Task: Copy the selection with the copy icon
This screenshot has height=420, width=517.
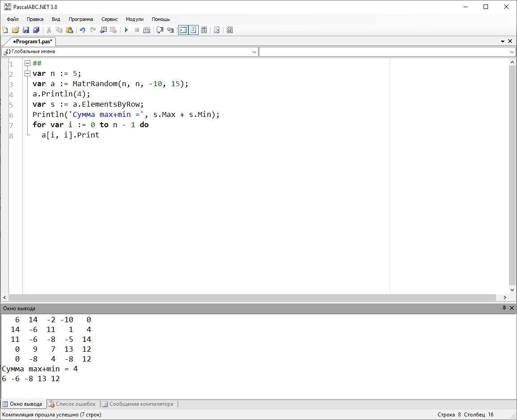Action: (x=59, y=30)
